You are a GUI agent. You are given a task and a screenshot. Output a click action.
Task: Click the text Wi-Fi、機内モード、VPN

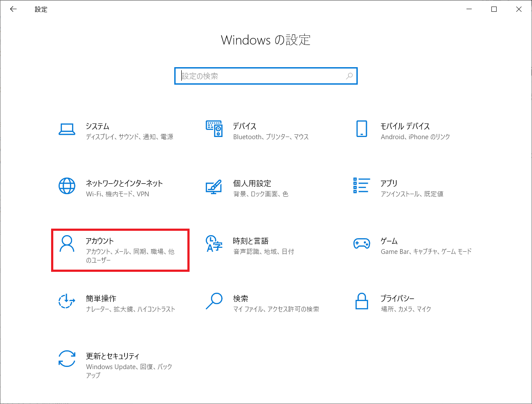point(117,194)
